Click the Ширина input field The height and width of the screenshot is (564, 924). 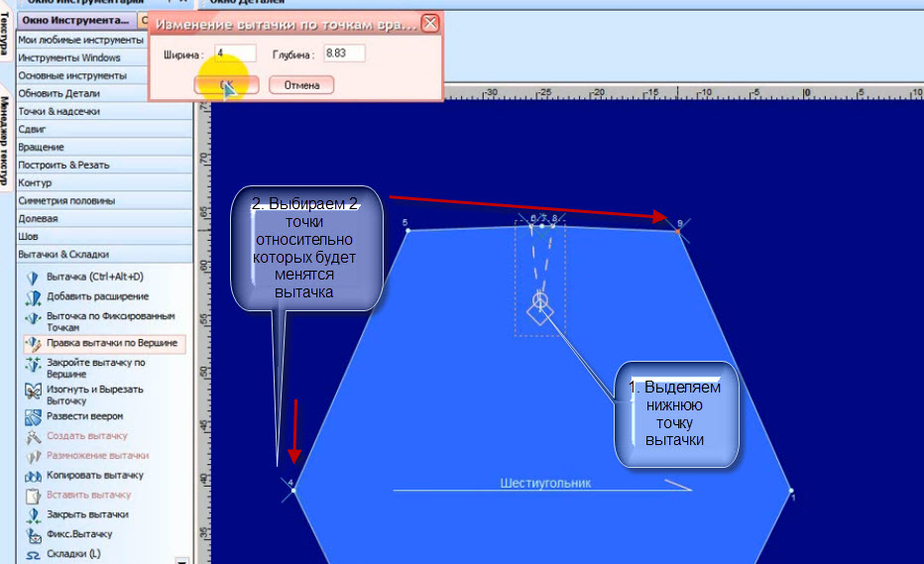[235, 54]
